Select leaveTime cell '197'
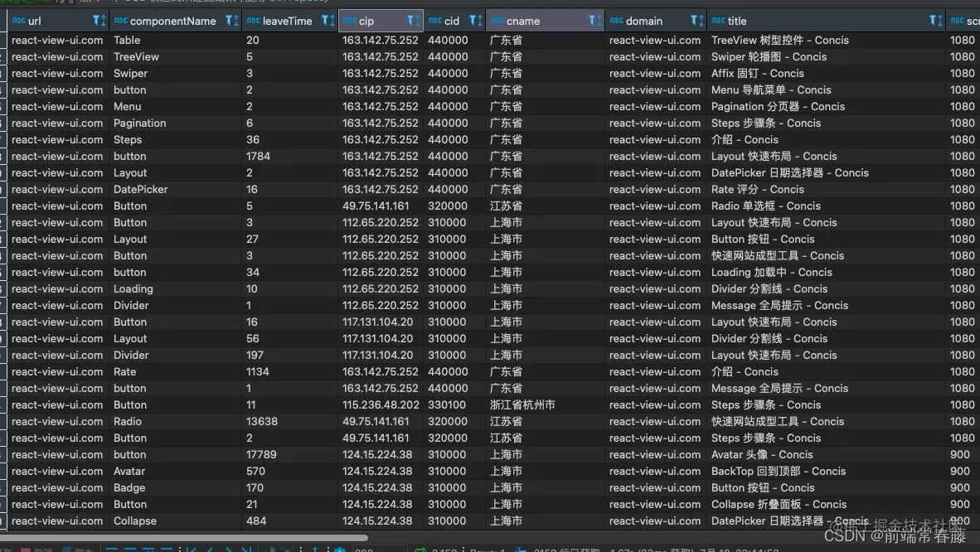Screen dimensions: 980x552 pos(290,355)
